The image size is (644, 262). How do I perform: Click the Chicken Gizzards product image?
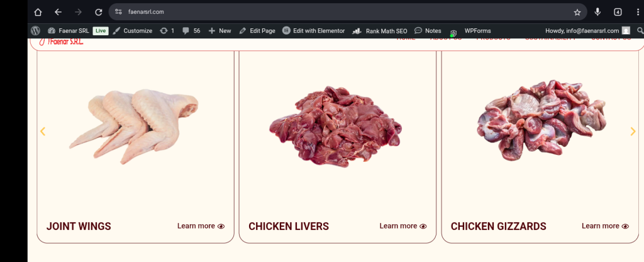[541, 120]
